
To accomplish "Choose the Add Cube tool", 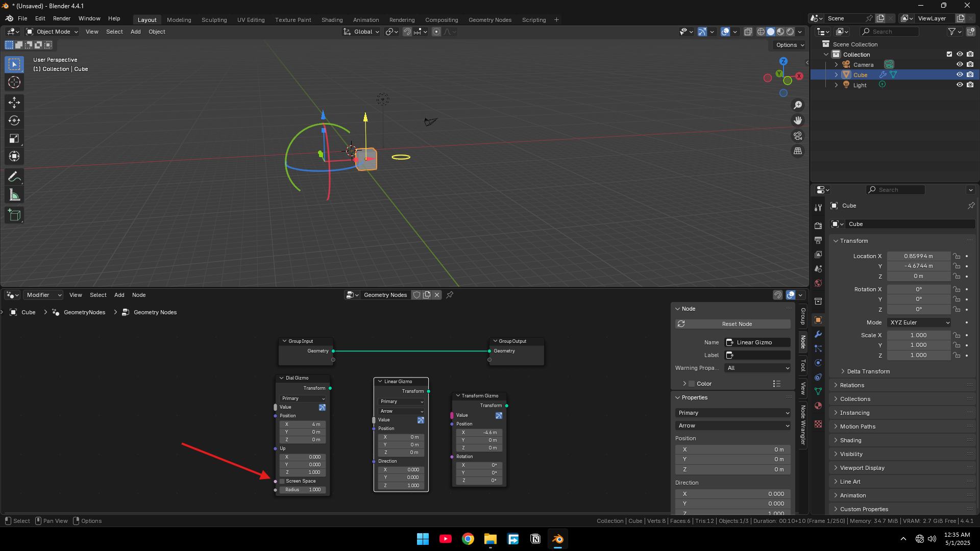I will (x=14, y=215).
